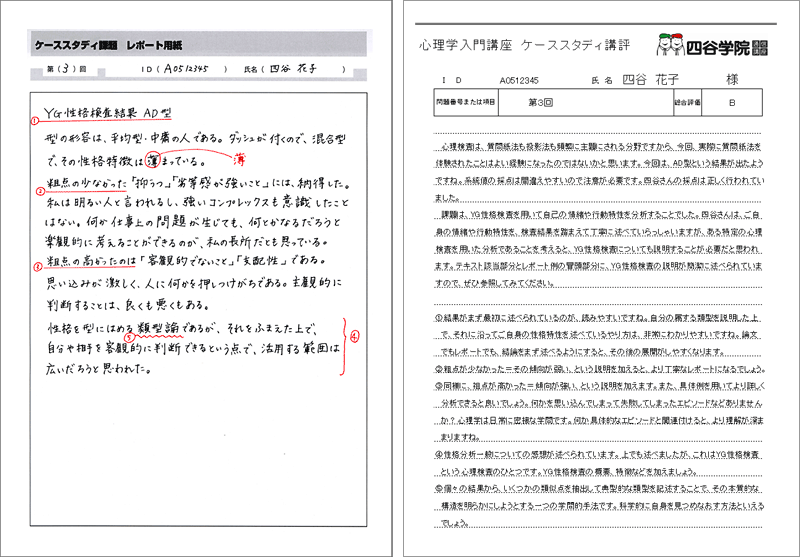This screenshot has height=557, width=800.
Task: Click the handwritten line starting 私は明るい人と言われるし
Action: pos(197,202)
